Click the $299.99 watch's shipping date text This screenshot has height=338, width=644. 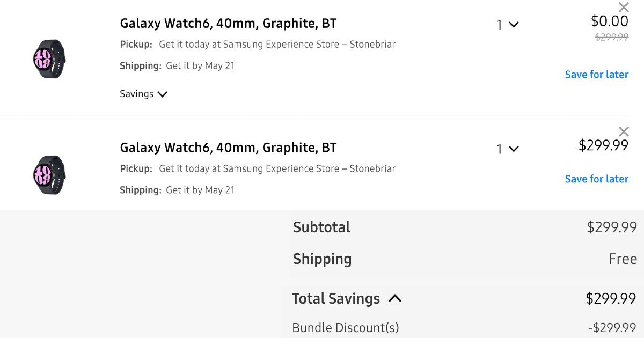pyautogui.click(x=200, y=190)
